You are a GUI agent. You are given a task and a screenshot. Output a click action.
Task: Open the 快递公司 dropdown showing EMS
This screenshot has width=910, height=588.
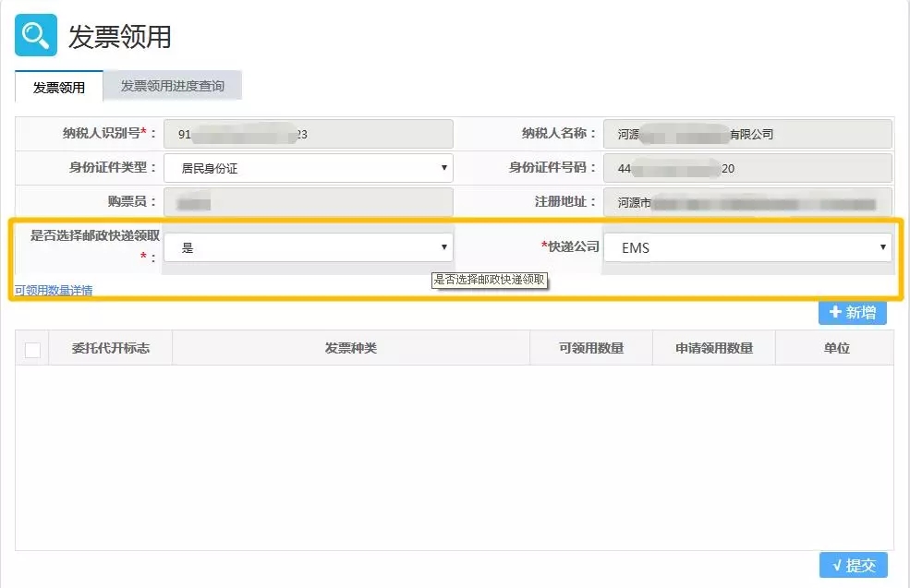[x=747, y=247]
